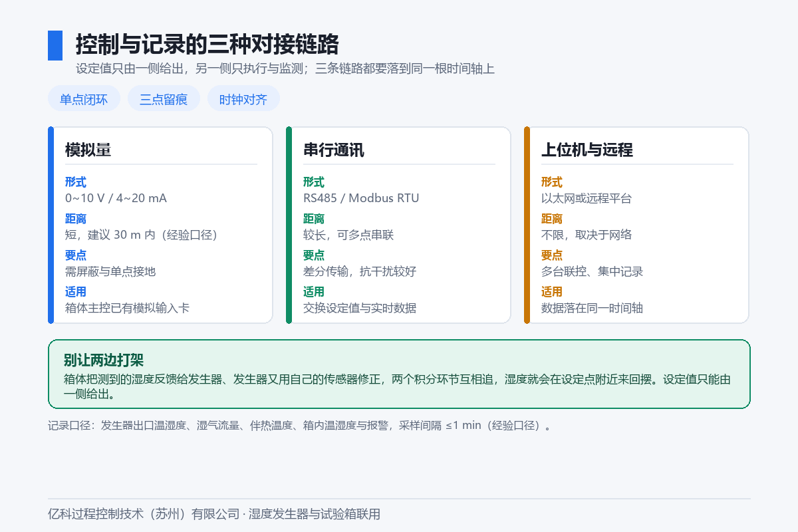Click the text 数据落在同一时间轴
This screenshot has width=798, height=532.
tap(592, 308)
